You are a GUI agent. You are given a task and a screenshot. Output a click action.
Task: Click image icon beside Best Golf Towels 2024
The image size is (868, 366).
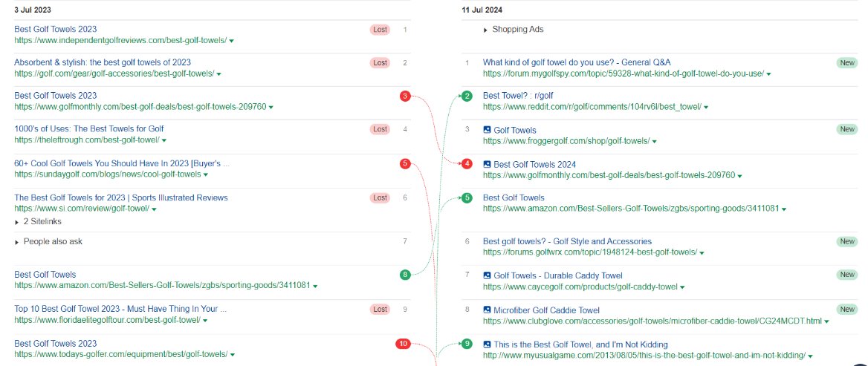(488, 164)
